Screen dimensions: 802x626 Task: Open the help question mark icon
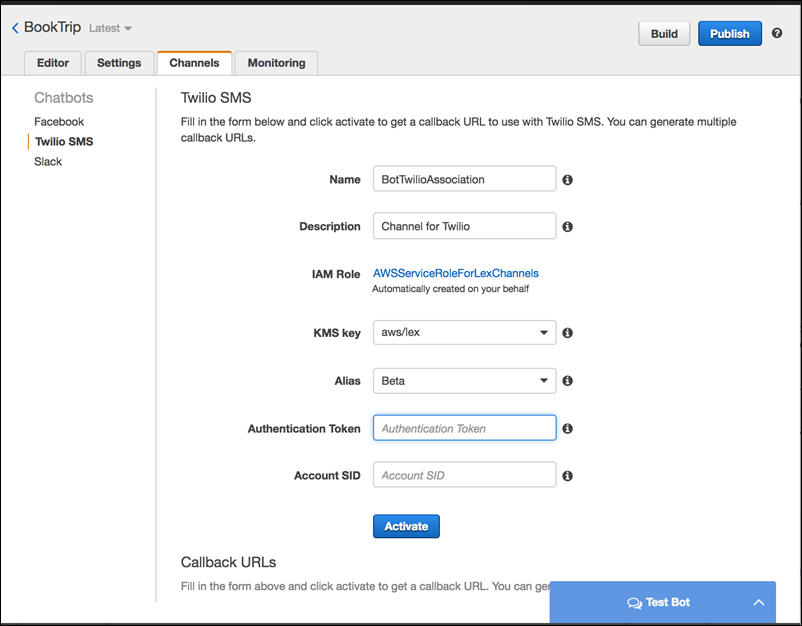click(777, 33)
